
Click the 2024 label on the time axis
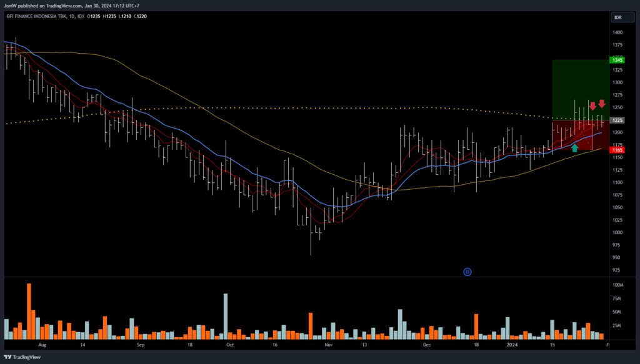click(512, 344)
